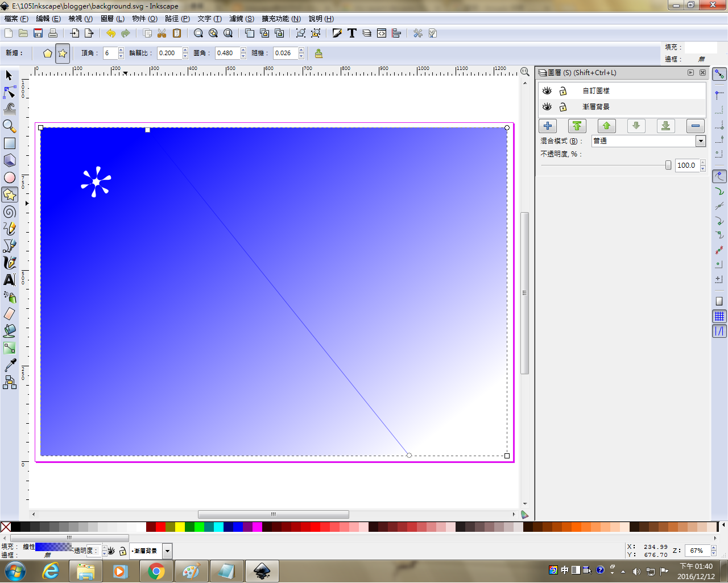Open the 擴充功能 (N) menu

[281, 19]
